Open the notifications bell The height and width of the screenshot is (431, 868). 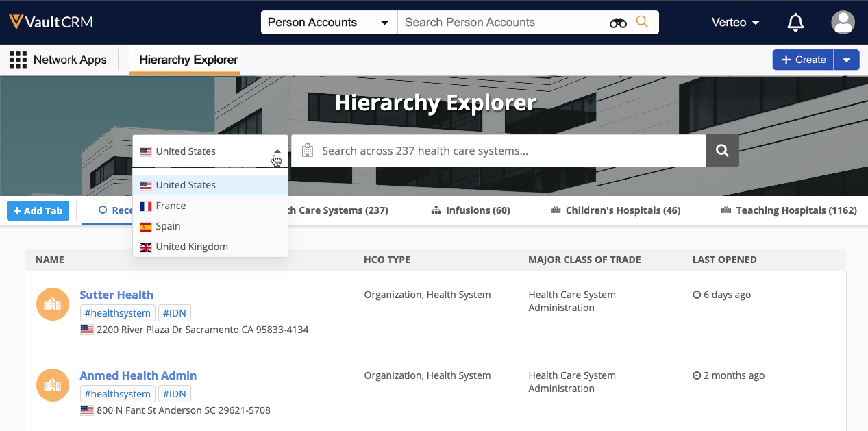(795, 23)
